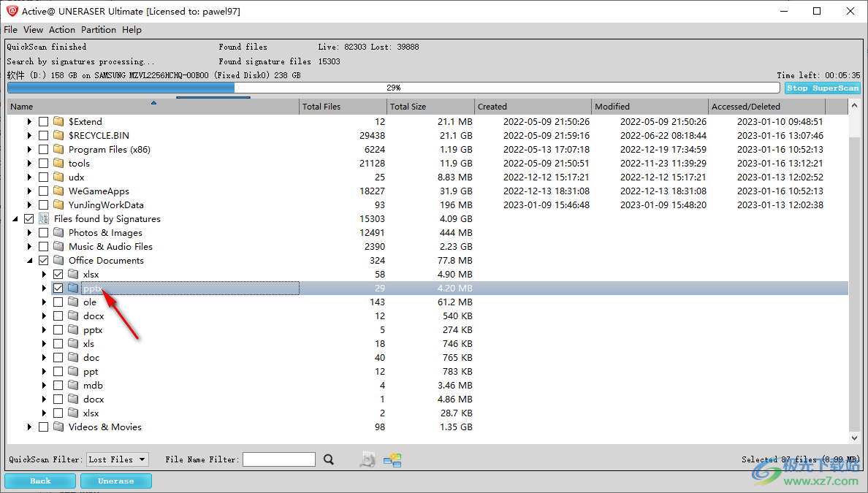Click the $Extend folder icon
The height and width of the screenshot is (493, 868).
pyautogui.click(x=58, y=121)
